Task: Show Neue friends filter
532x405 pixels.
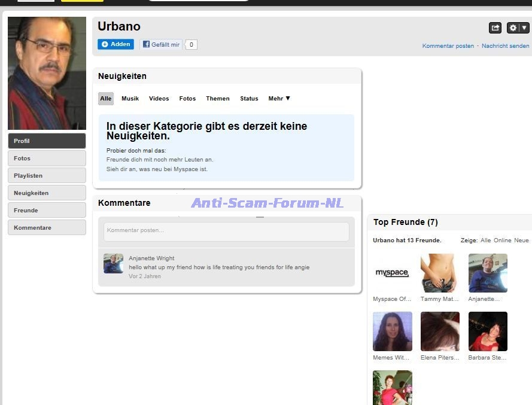Action: pyautogui.click(x=521, y=240)
